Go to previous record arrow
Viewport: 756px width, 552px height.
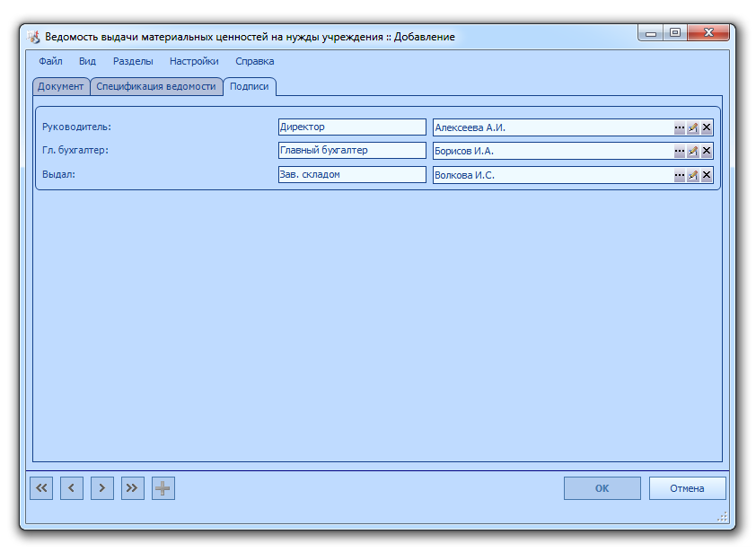point(72,488)
